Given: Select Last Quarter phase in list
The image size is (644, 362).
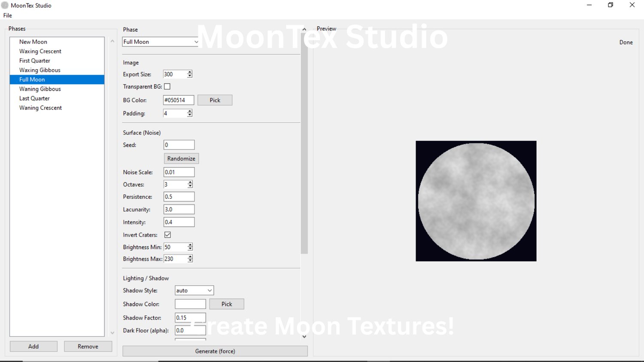Looking at the screenshot, I should (57, 98).
